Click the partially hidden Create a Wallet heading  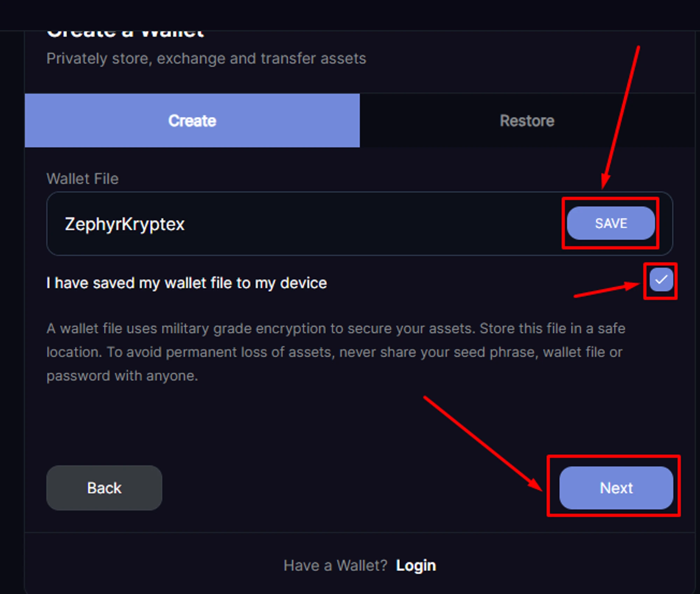pyautogui.click(x=125, y=33)
